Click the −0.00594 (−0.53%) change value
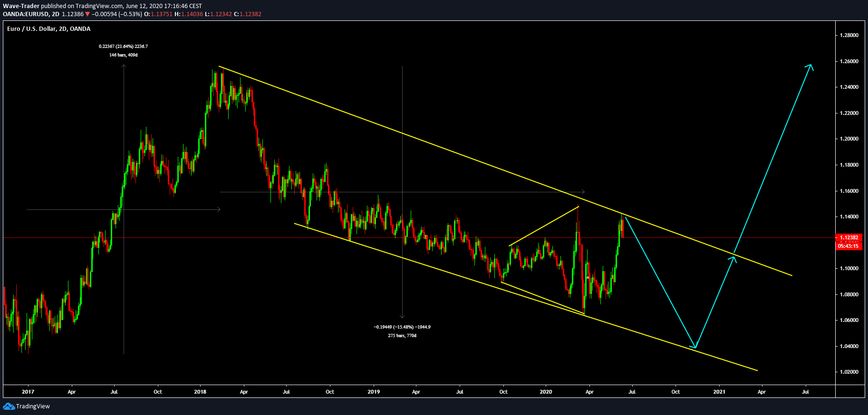Screen dimensions: 868x415 pos(116,14)
